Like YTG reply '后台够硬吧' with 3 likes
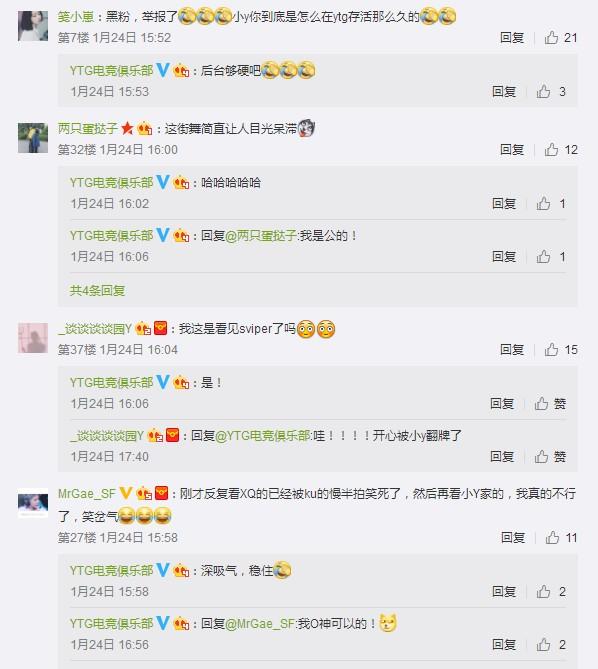 pyautogui.click(x=551, y=91)
